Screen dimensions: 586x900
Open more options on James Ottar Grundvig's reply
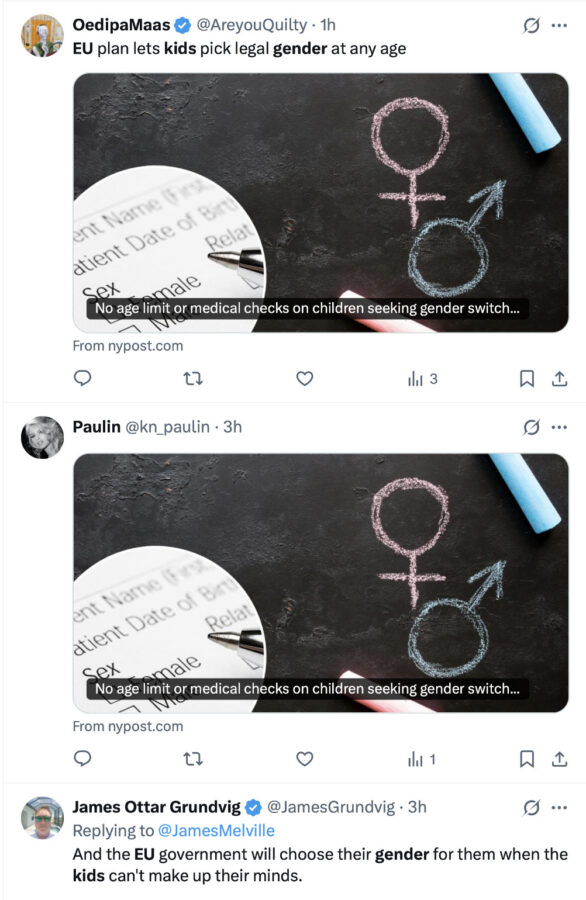click(559, 808)
